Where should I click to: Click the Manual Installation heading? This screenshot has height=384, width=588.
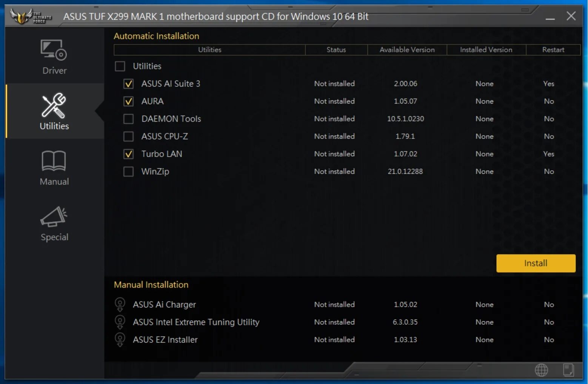[151, 285]
